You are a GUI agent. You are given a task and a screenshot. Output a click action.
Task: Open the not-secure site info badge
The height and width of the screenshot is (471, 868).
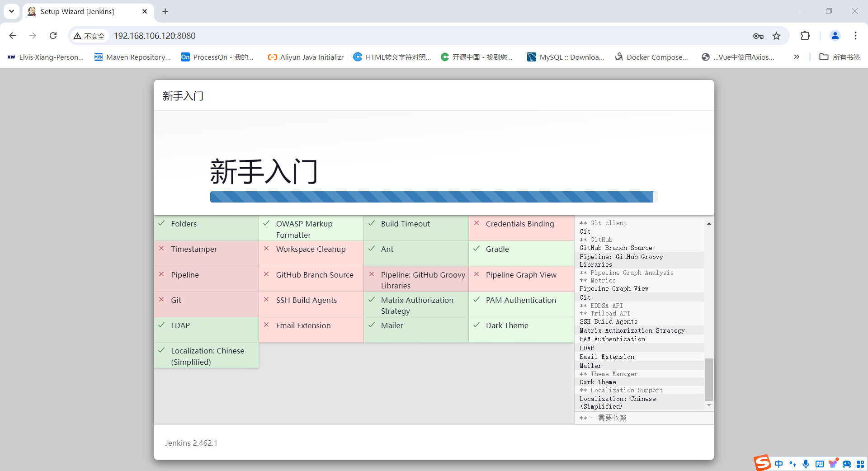tap(90, 36)
